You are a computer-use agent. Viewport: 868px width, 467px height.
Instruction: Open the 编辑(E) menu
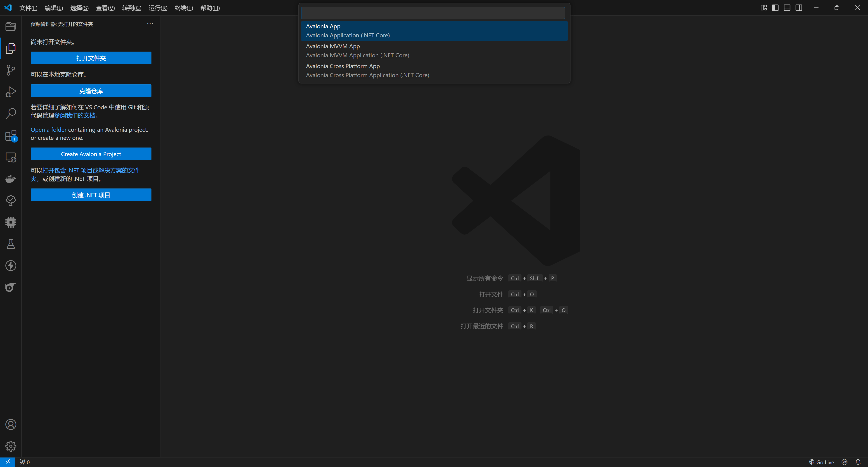tap(54, 8)
